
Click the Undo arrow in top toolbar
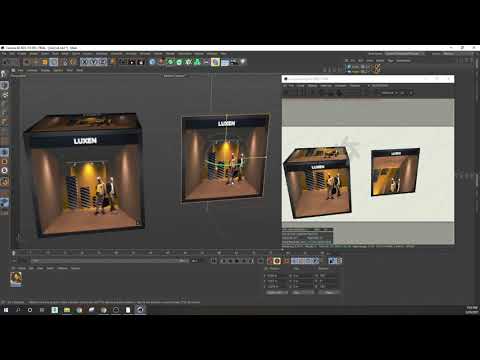(5, 62)
